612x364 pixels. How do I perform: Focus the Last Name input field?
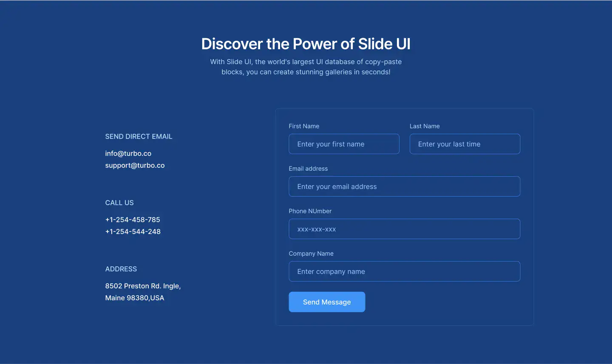(465, 144)
